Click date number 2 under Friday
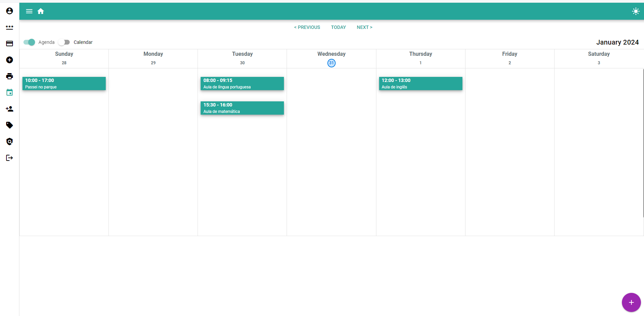The height and width of the screenshot is (316, 644). click(510, 63)
